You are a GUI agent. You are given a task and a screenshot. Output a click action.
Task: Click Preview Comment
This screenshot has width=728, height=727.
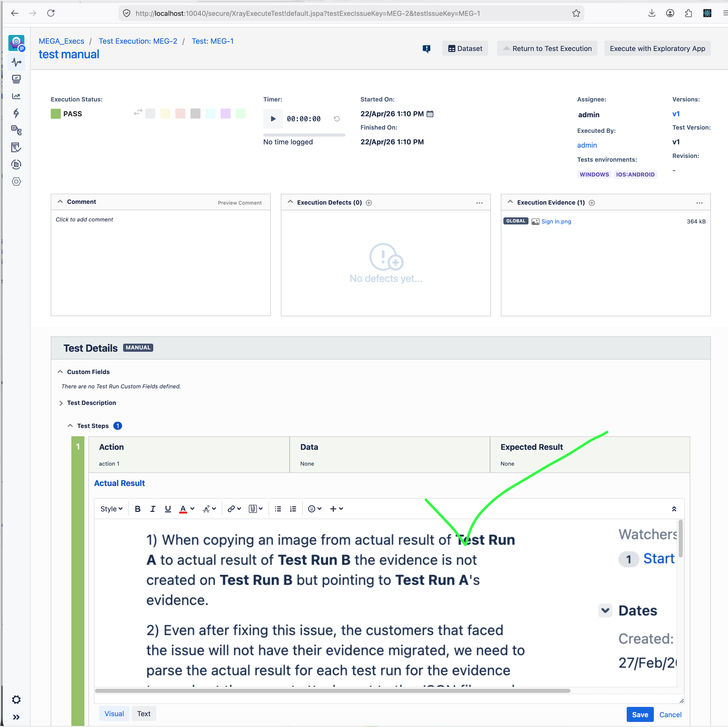[x=240, y=203]
